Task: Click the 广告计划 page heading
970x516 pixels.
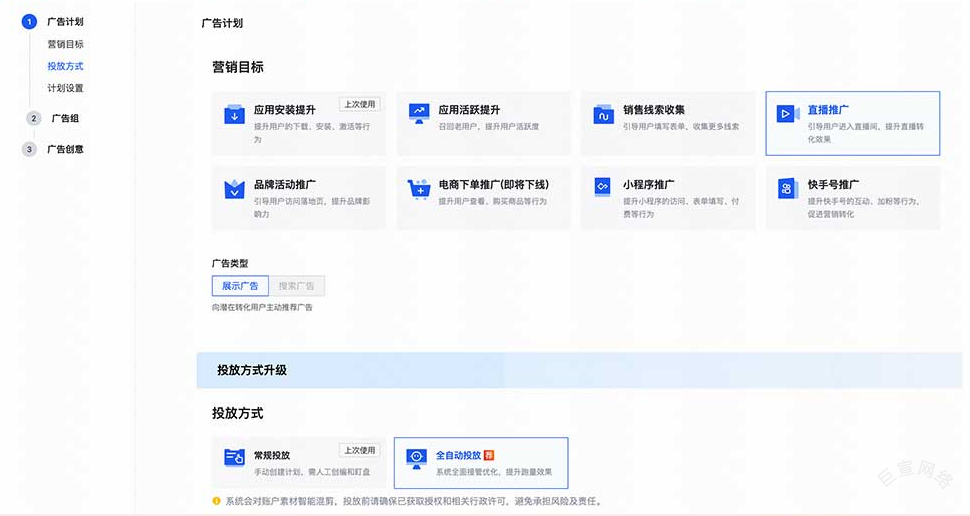Action: click(x=222, y=23)
